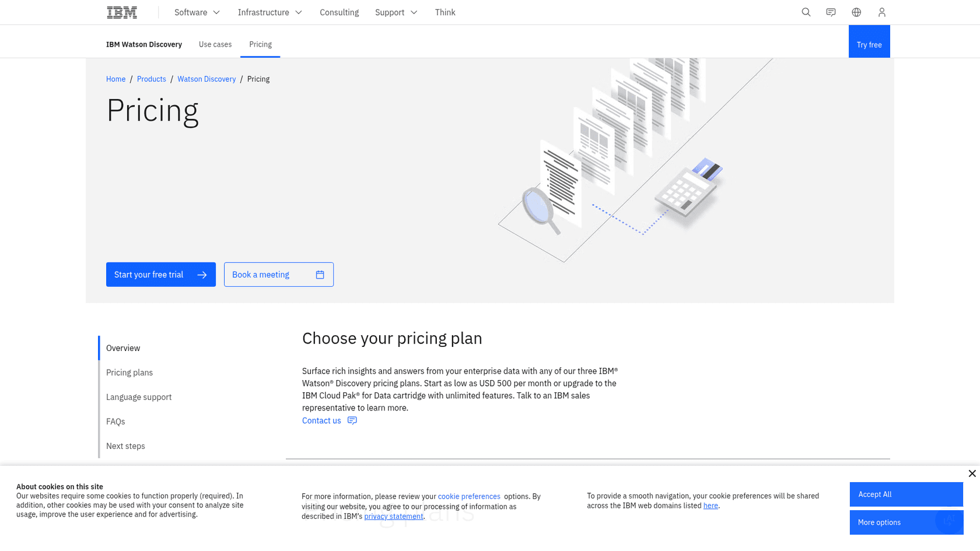Click the Contact us link
This screenshot has height=551, width=980.
pyautogui.click(x=330, y=420)
